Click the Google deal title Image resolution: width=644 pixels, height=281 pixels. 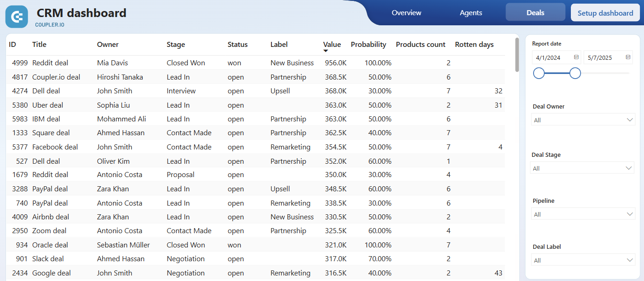tap(52, 273)
